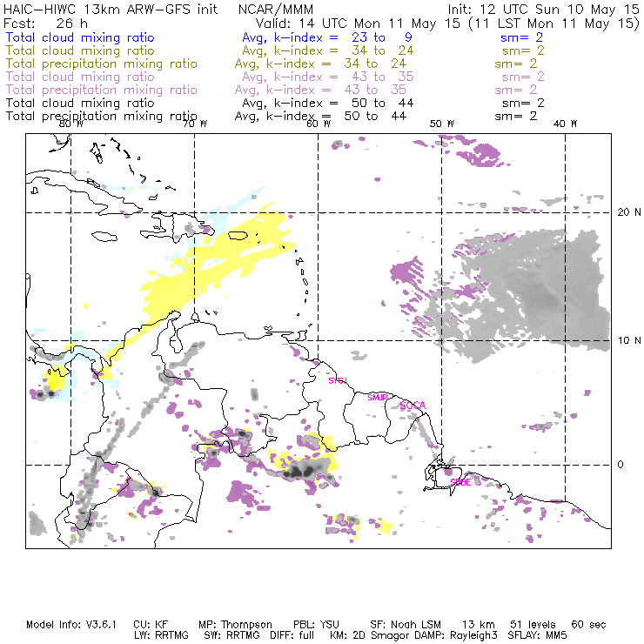
Task: Click the magenta "SOCA" station marker
Action: [x=413, y=406]
